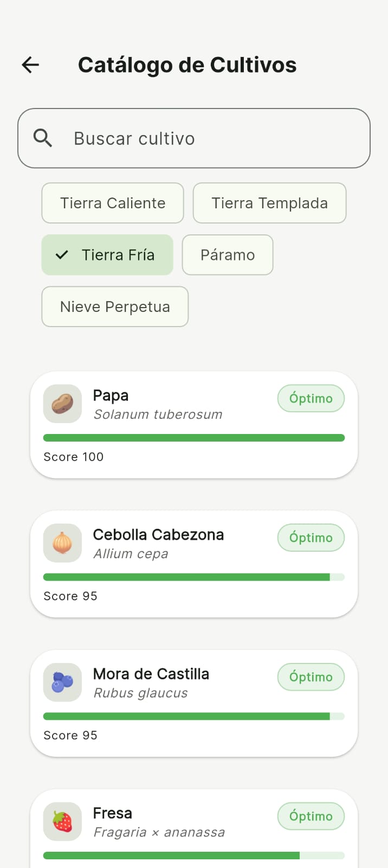Tap the Óptimo badge on Papa card

(x=311, y=398)
